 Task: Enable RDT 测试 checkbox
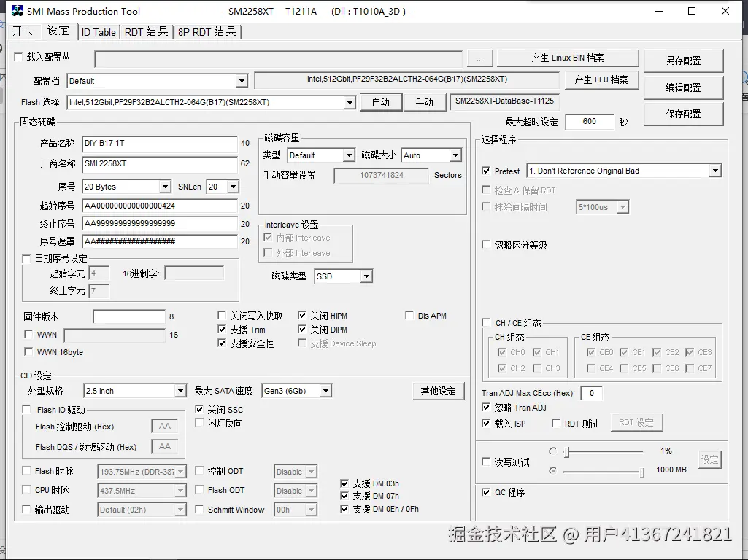(x=556, y=423)
